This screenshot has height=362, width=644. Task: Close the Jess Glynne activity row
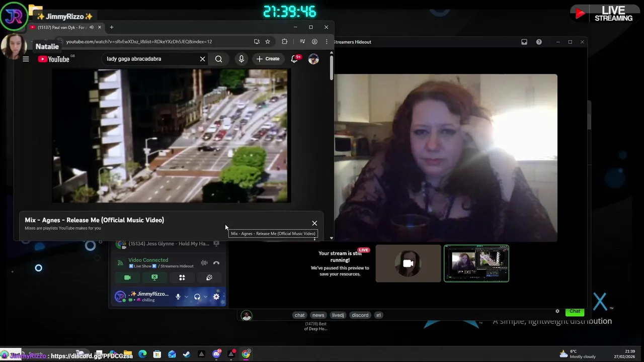[x=216, y=244]
